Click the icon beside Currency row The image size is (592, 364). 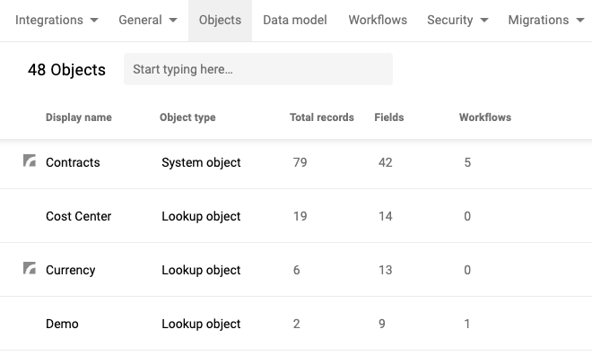pos(30,268)
